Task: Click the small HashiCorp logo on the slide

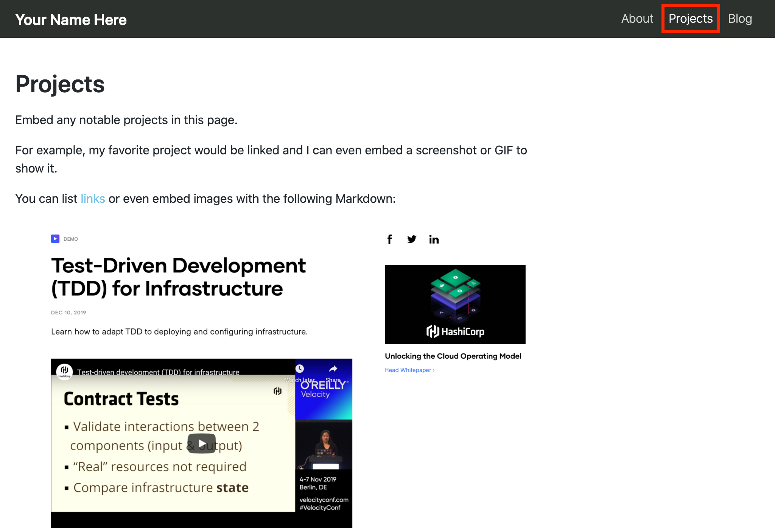Action: (x=278, y=391)
